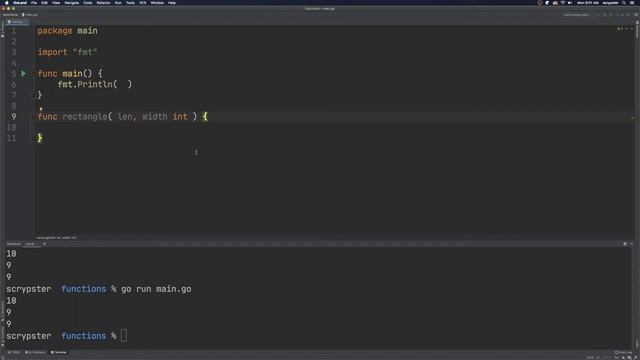Open the Navigate menu
Image resolution: width=640 pixels, height=360 pixels.
[72, 3]
